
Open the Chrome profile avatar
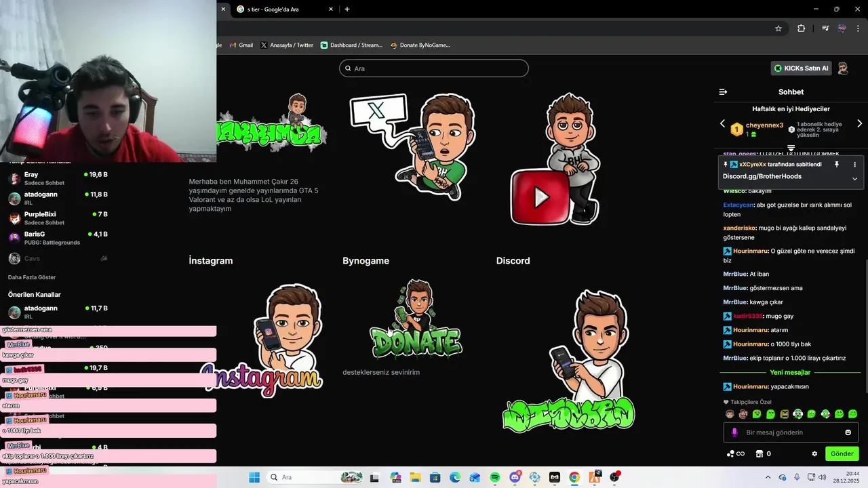(842, 28)
